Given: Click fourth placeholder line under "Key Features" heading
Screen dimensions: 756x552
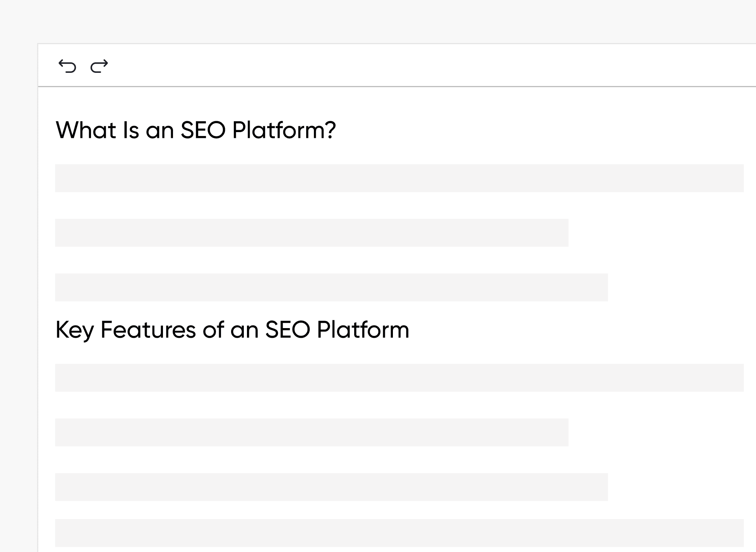Looking at the screenshot, I should pyautogui.click(x=399, y=533).
